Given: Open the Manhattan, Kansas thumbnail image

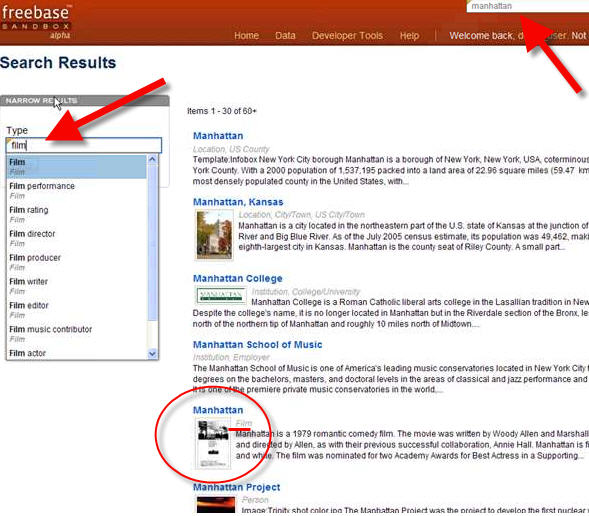Looking at the screenshot, I should 214,235.
